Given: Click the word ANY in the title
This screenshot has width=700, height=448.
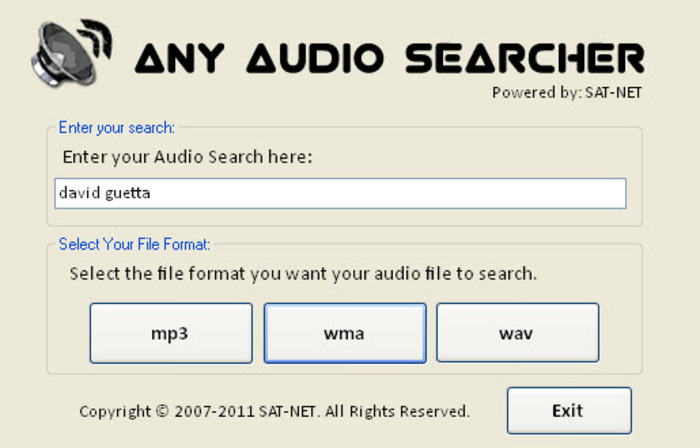Looking at the screenshot, I should click(179, 58).
